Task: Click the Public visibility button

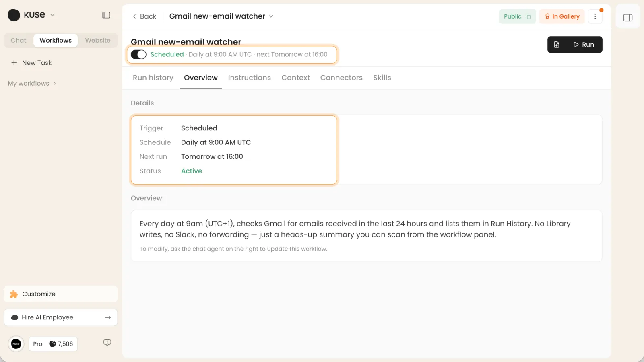Action: pos(517,16)
